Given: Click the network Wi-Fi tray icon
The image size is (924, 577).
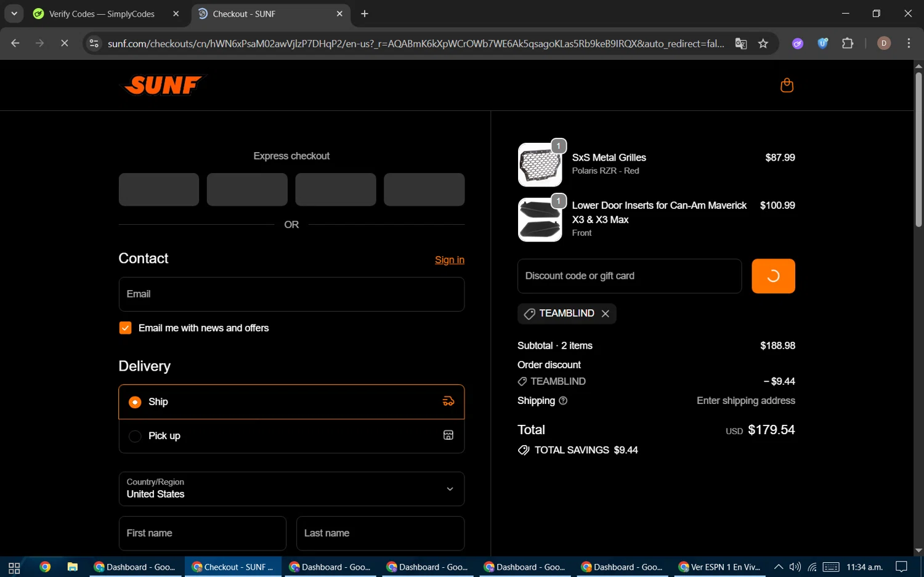Looking at the screenshot, I should 813,567.
